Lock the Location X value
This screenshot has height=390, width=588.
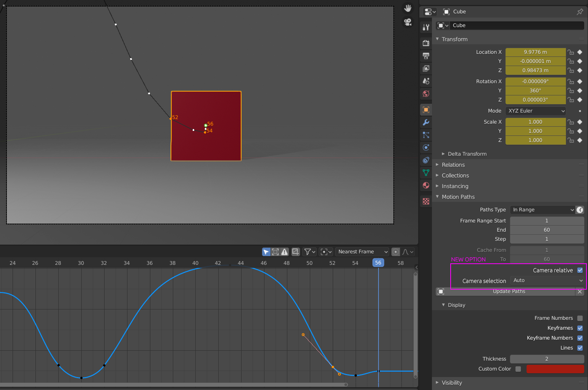coord(571,52)
